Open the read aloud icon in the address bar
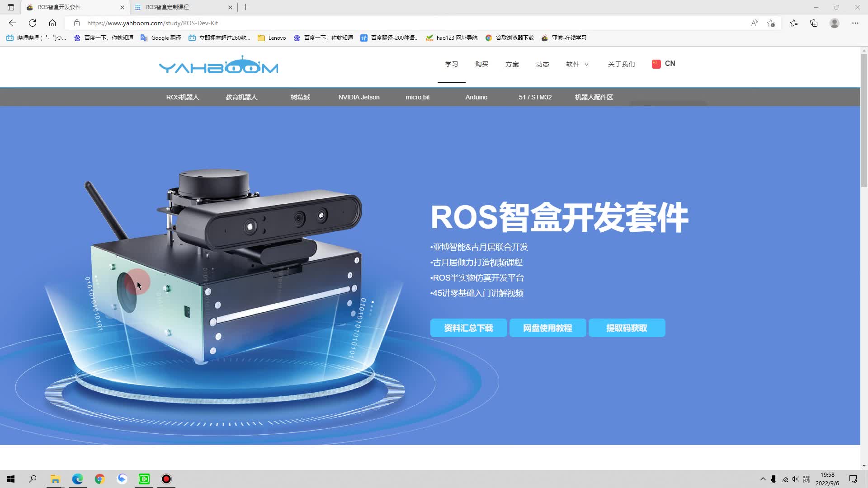Screen dimensions: 868x488 pos(755,23)
